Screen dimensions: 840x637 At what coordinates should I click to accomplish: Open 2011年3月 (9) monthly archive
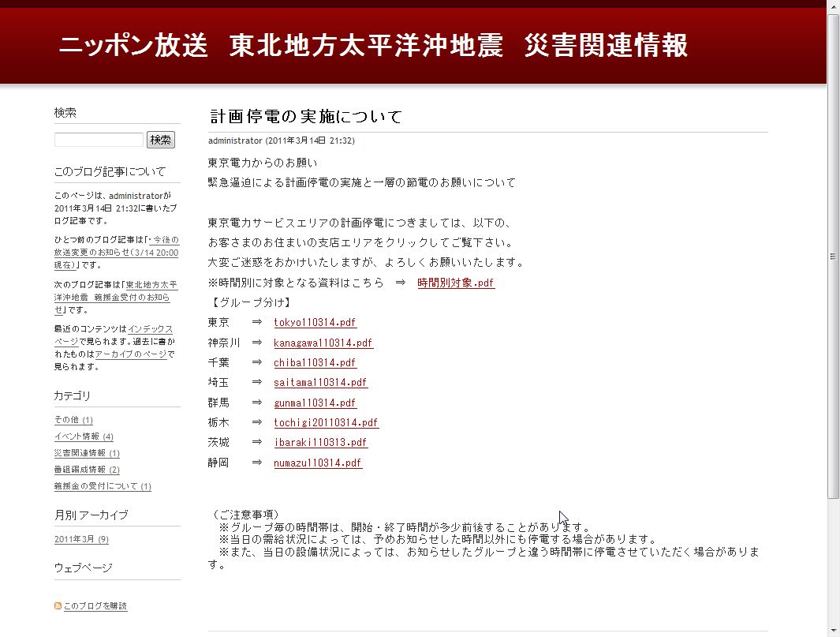point(81,539)
